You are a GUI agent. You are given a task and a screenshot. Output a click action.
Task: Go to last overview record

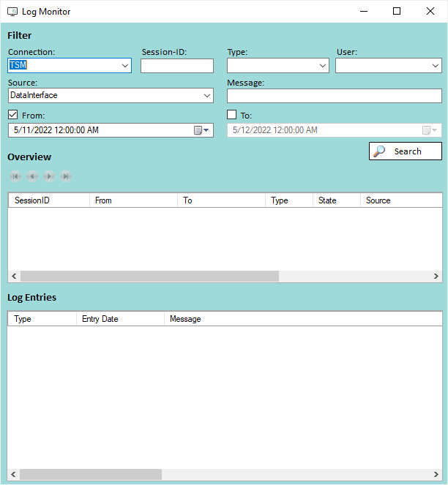66,176
